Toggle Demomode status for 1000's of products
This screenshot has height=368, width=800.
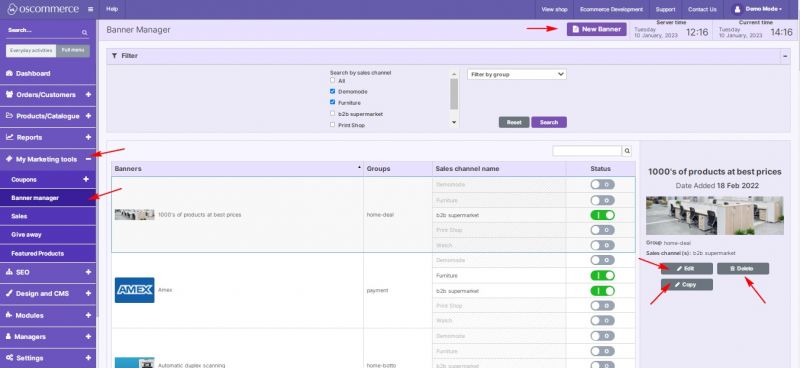603,185
